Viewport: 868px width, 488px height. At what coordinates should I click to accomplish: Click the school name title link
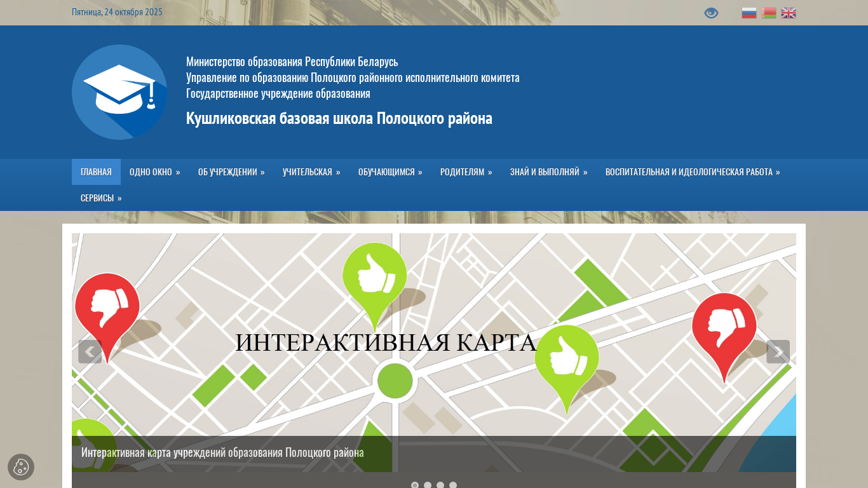coord(339,118)
